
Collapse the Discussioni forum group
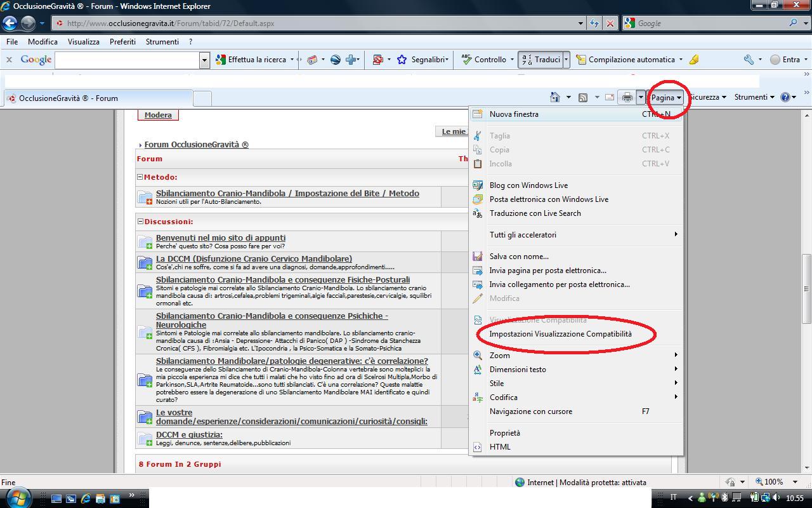[x=140, y=222]
